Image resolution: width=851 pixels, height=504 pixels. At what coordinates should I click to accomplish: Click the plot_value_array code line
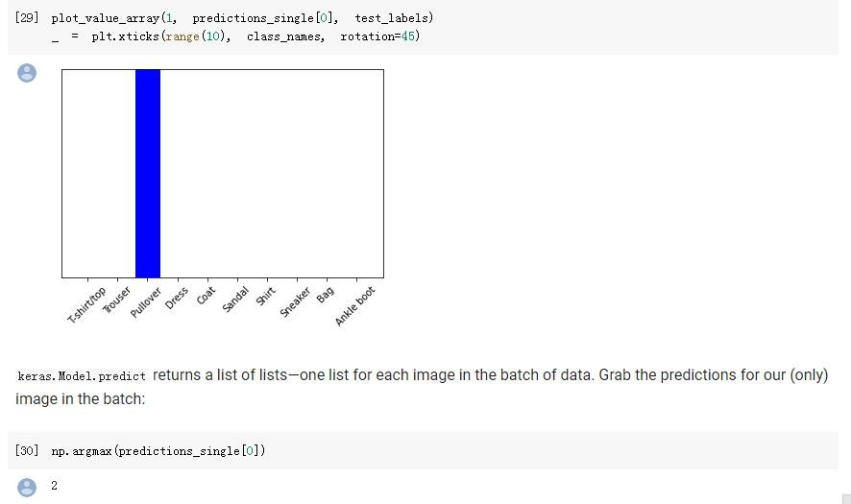(242, 18)
